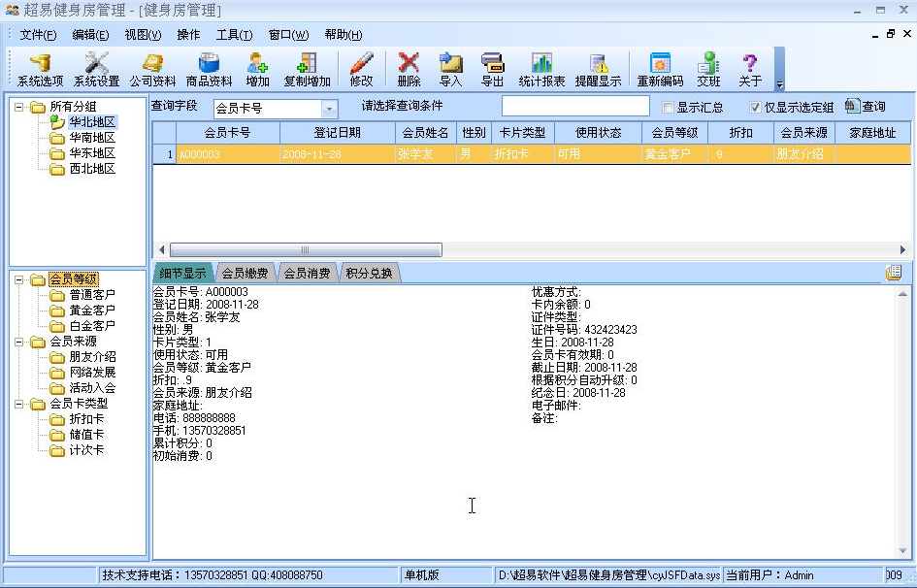
Task: Click the 修改 edit icon
Action: (x=361, y=68)
